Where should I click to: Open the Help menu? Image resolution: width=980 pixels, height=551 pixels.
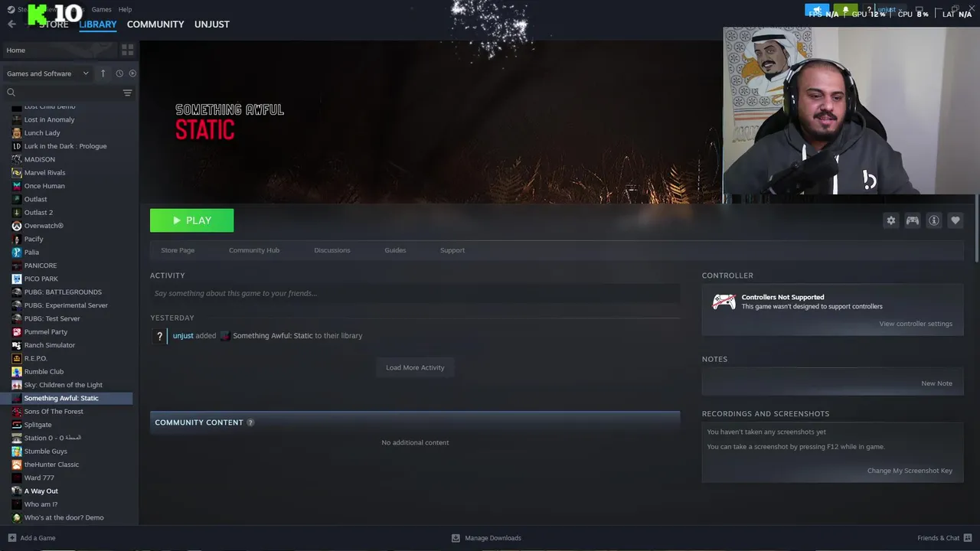(126, 9)
